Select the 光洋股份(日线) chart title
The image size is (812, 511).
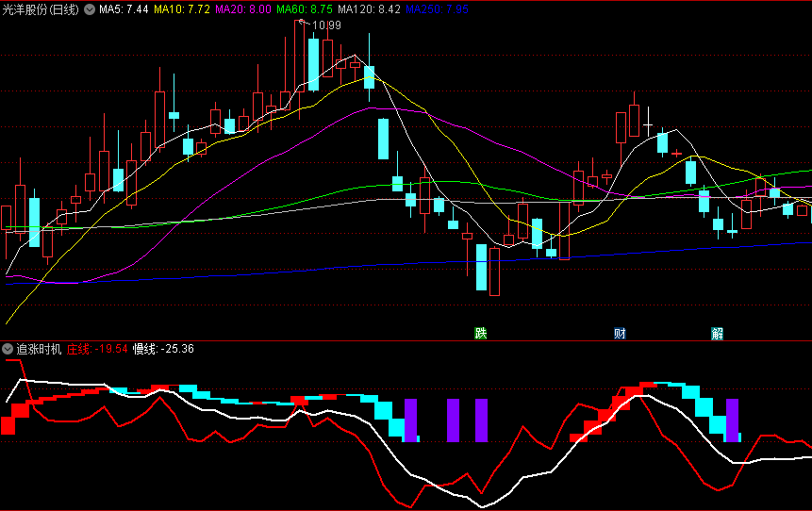point(41,9)
